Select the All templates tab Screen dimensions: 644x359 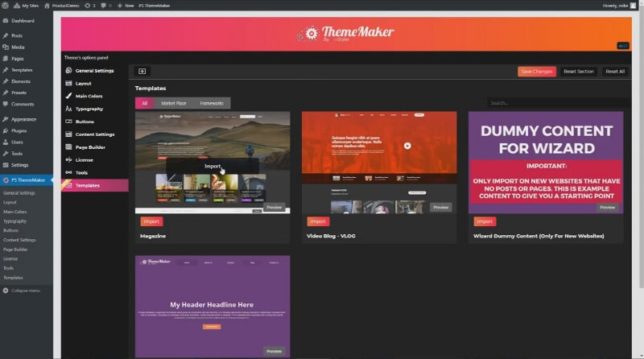(145, 103)
